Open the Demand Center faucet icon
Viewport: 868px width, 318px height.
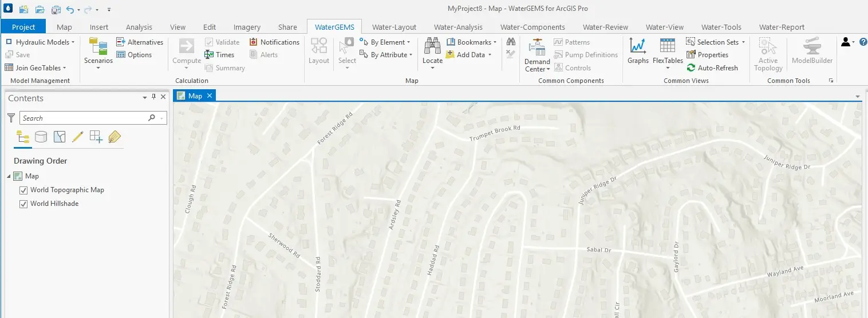537,47
